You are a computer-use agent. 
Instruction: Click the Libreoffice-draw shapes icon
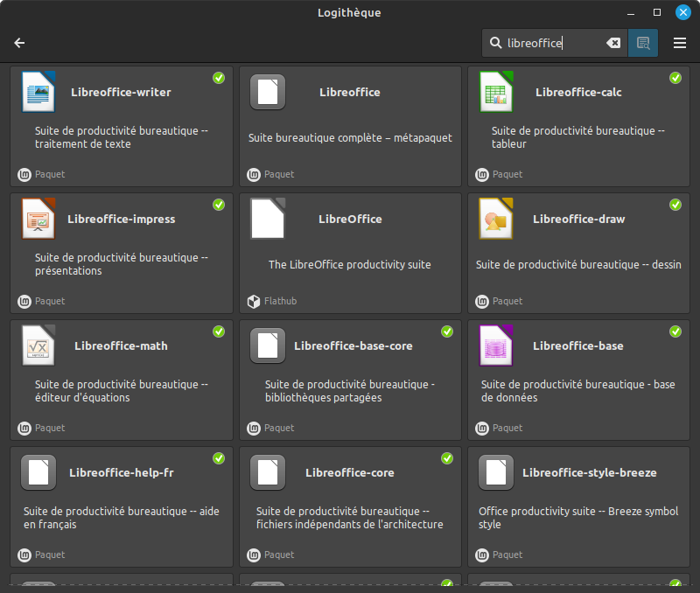tap(496, 219)
